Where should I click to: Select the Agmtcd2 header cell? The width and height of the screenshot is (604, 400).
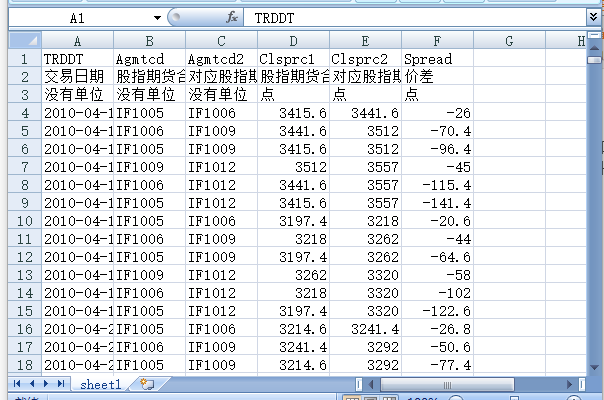pyautogui.click(x=221, y=59)
